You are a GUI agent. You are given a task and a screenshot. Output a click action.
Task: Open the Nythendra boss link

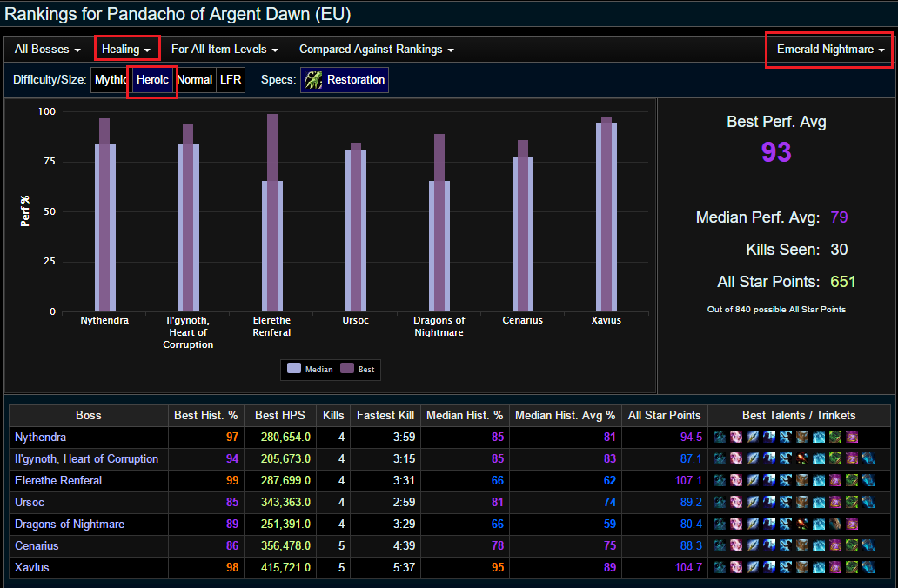(x=40, y=438)
